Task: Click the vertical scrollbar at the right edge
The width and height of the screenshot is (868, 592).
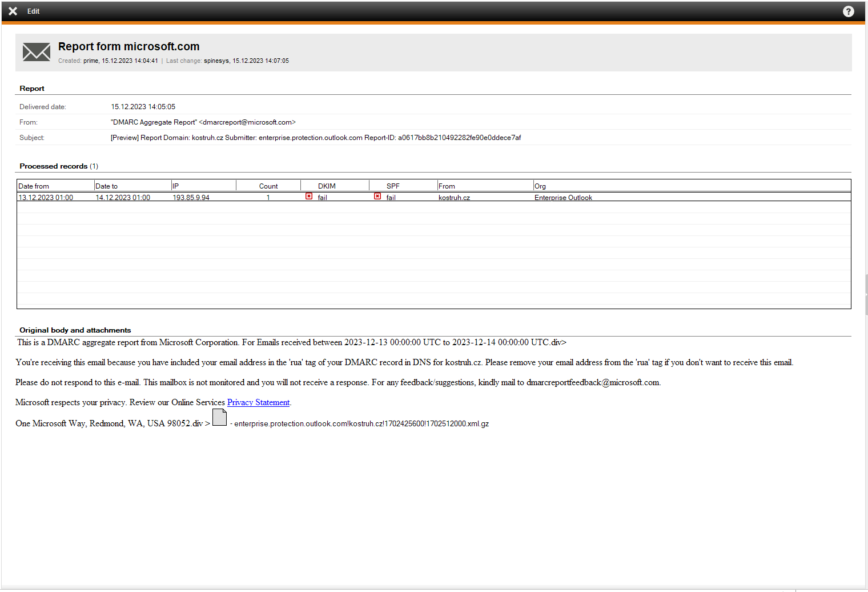Action: [866, 295]
